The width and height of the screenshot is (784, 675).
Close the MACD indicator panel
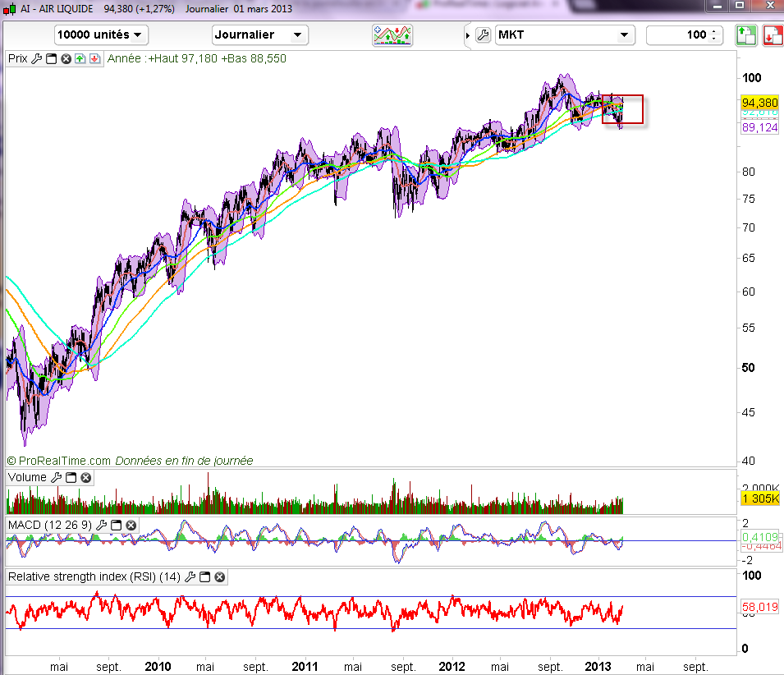click(131, 525)
